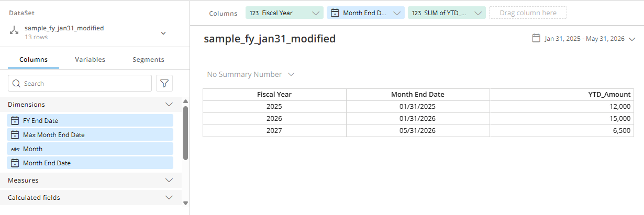644x215 pixels.
Task: Click the filter funnel icon beside search
Action: (164, 83)
